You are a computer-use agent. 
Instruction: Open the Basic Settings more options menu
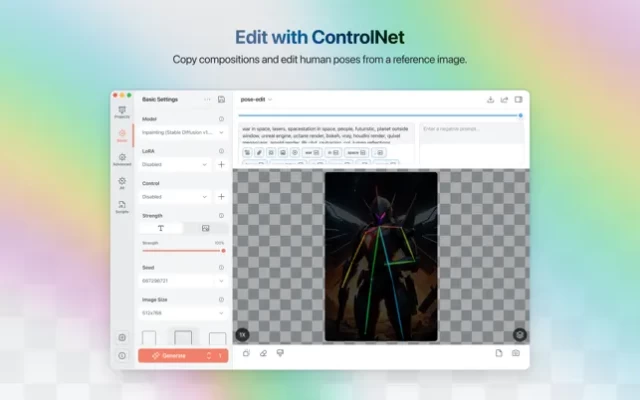207,100
